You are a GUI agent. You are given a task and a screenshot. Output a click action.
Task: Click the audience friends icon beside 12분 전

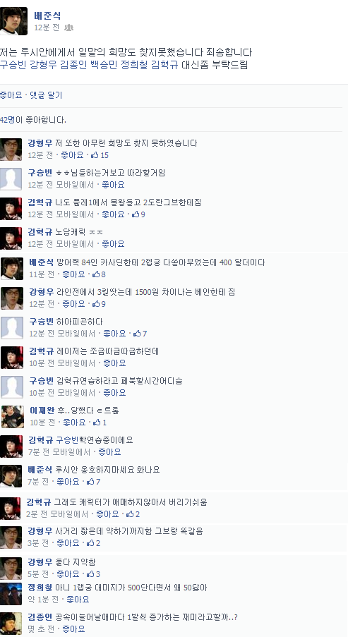(69, 28)
